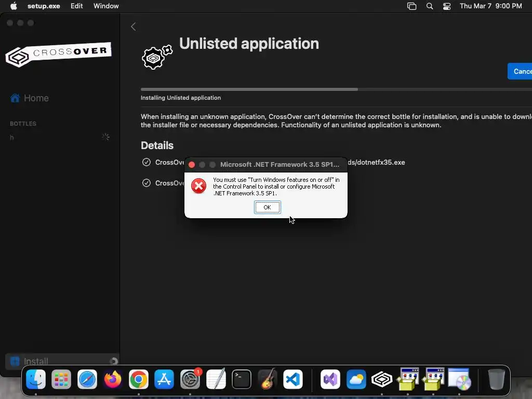Image resolution: width=532 pixels, height=399 pixels.
Task: Click the second installer box icon in Dock
Action: [x=433, y=379]
